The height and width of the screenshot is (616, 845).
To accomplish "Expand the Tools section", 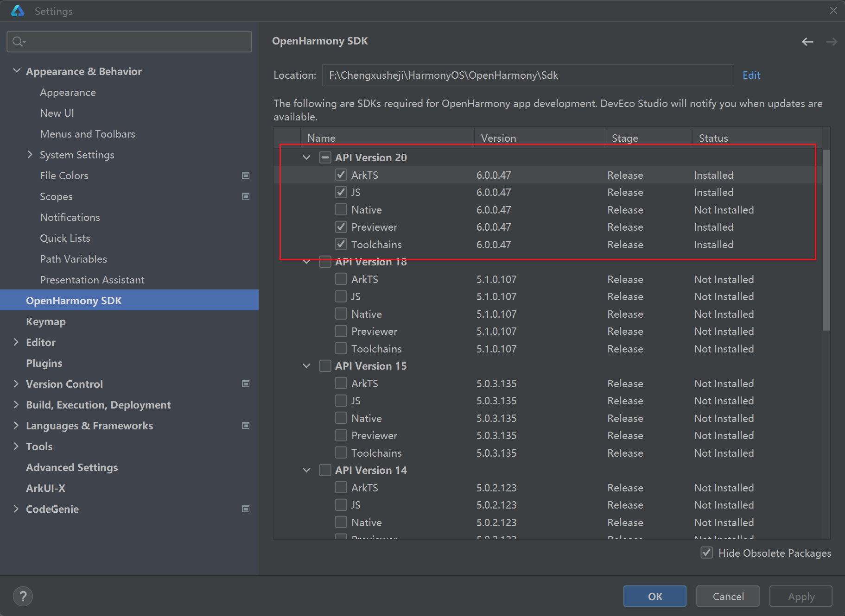I will tap(16, 446).
